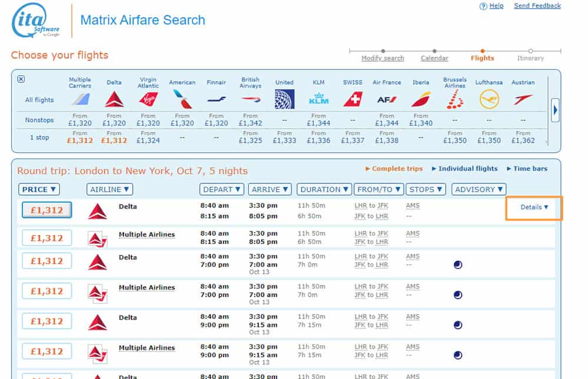Choose £1,312 price for Multiple Airlines 9:00 pm return
Viewport: 588px width, 379px height.
click(x=47, y=351)
